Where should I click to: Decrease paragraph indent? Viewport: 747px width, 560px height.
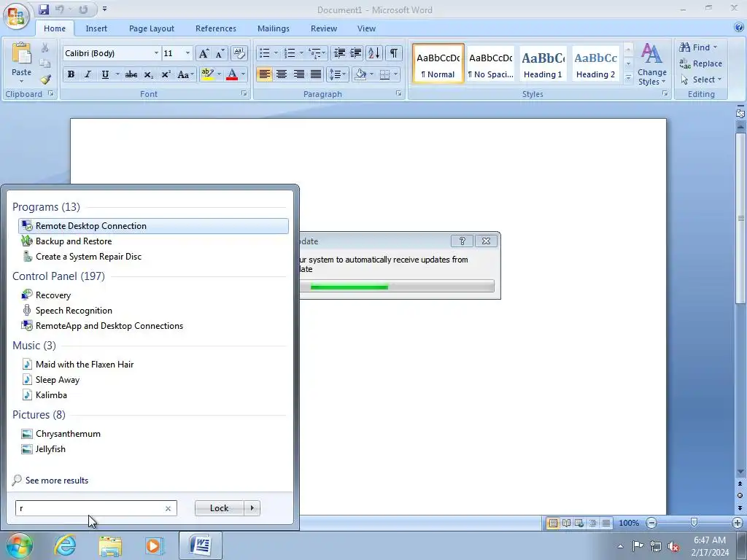point(339,53)
